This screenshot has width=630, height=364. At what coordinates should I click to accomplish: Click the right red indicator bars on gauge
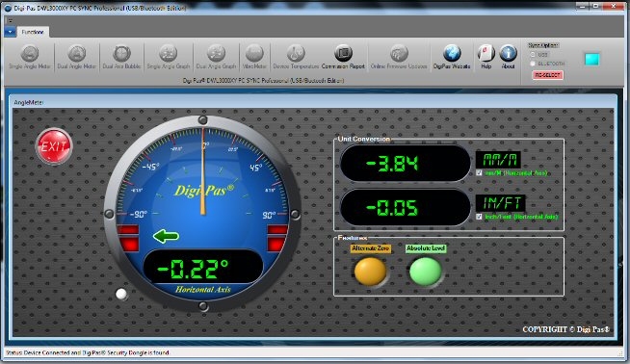pyautogui.click(x=277, y=238)
